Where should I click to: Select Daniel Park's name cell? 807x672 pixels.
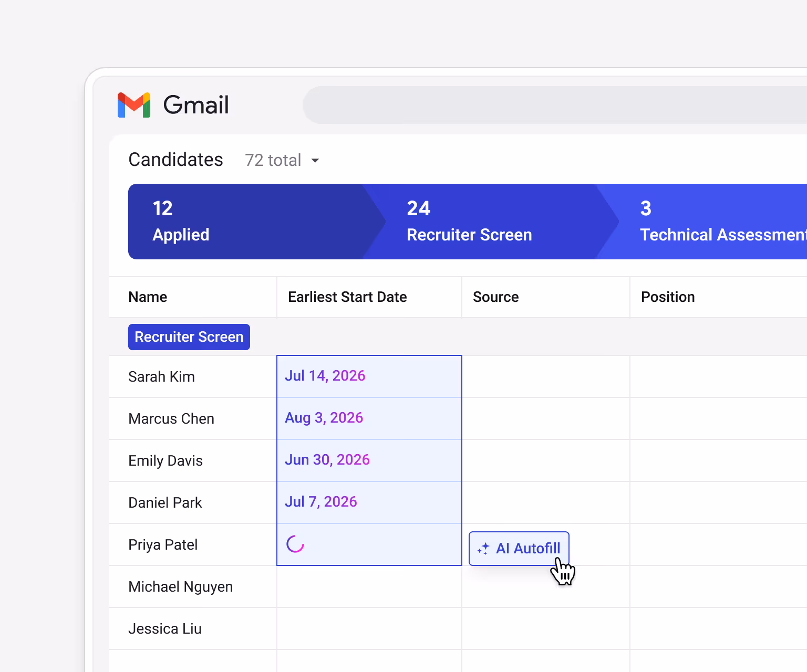193,503
